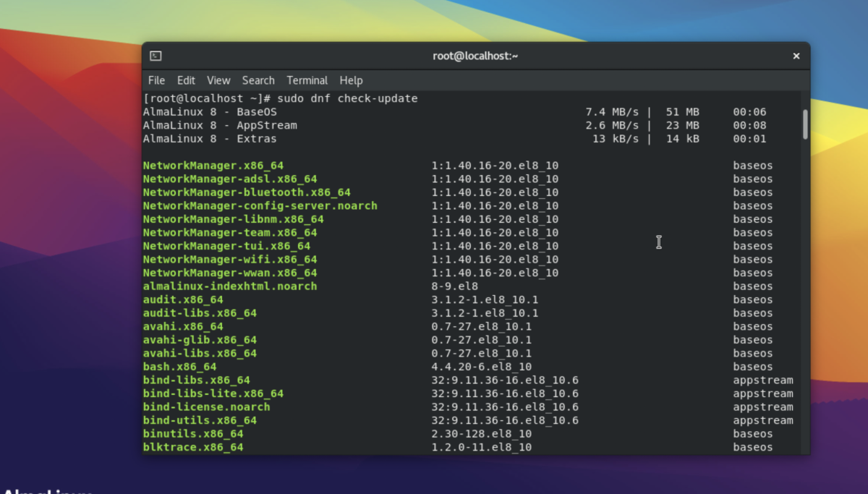Click the terminal vertical scrollbar thumb
This screenshot has height=494, width=868.
(805, 124)
